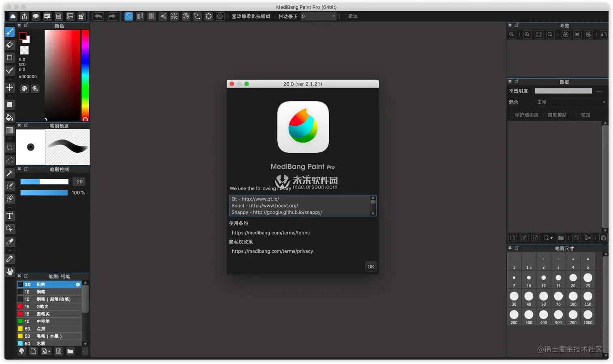Viewport: 613px width, 364px height.
Task: Select the Lasso tool
Action: click(x=10, y=161)
